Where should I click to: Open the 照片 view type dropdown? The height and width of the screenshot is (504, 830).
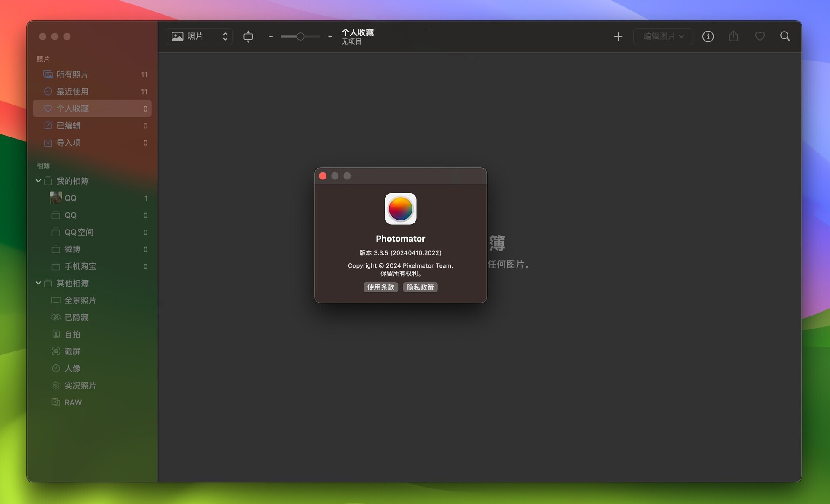click(x=199, y=36)
